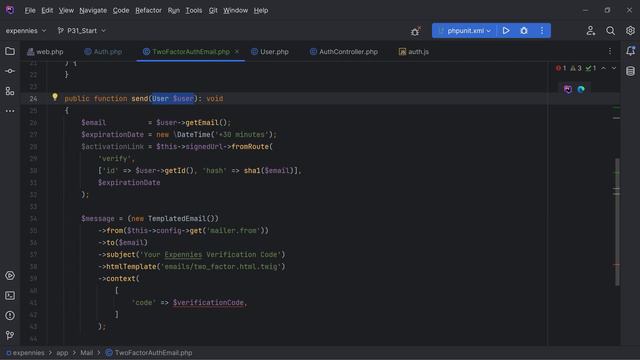640x360 pixels.
Task: Open IDE settings gear
Action: click(630, 31)
